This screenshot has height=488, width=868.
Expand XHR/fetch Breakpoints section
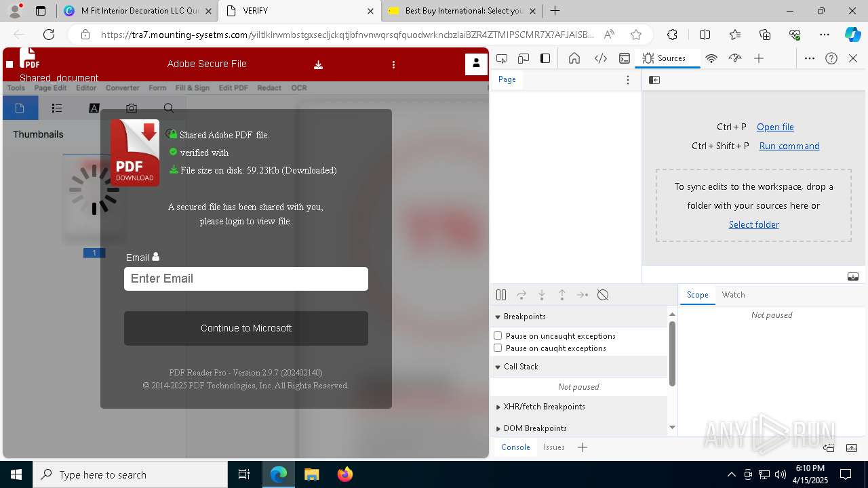pyautogui.click(x=498, y=407)
